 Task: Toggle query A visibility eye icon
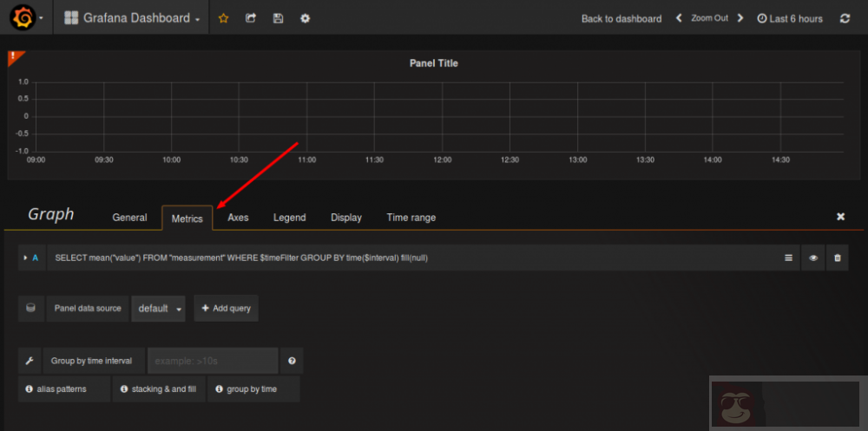pyautogui.click(x=812, y=258)
